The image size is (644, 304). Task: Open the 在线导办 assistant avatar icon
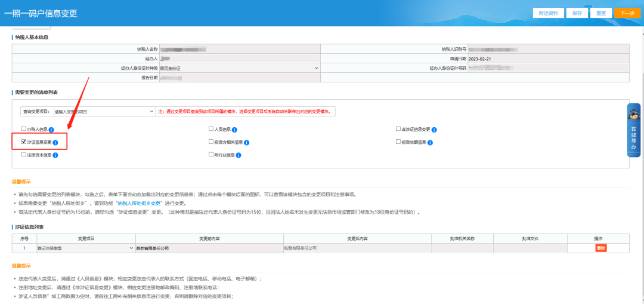(634, 114)
